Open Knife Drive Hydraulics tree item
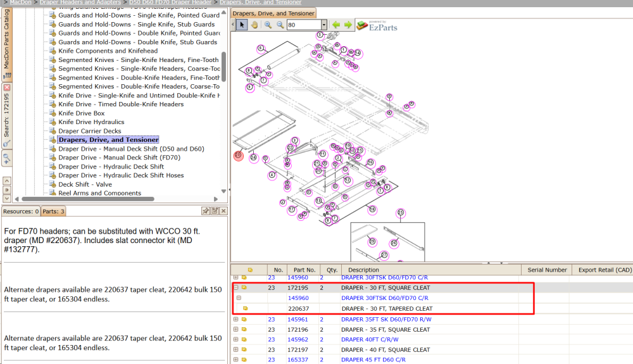The image size is (633, 364). click(x=91, y=122)
